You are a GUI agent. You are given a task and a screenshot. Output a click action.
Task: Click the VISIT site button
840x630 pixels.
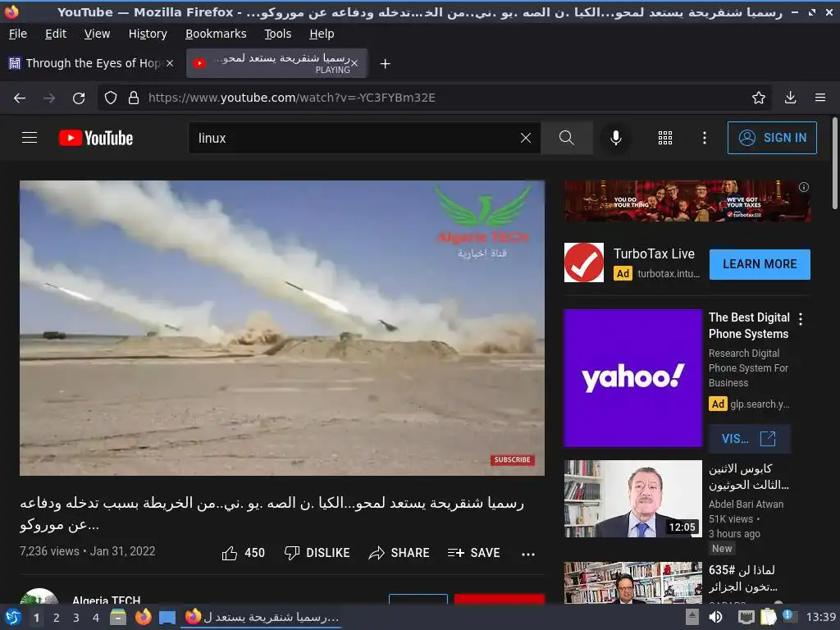click(749, 439)
